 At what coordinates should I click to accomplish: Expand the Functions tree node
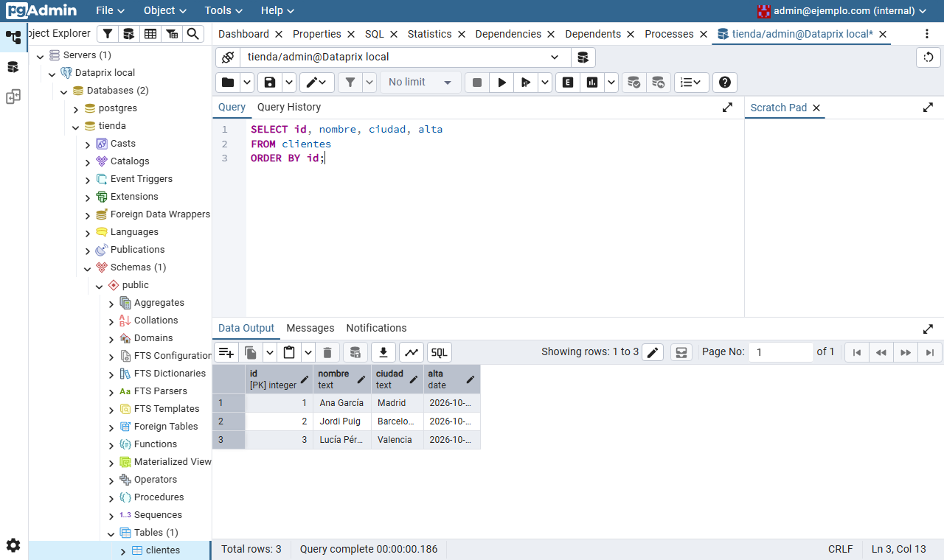coord(111,444)
